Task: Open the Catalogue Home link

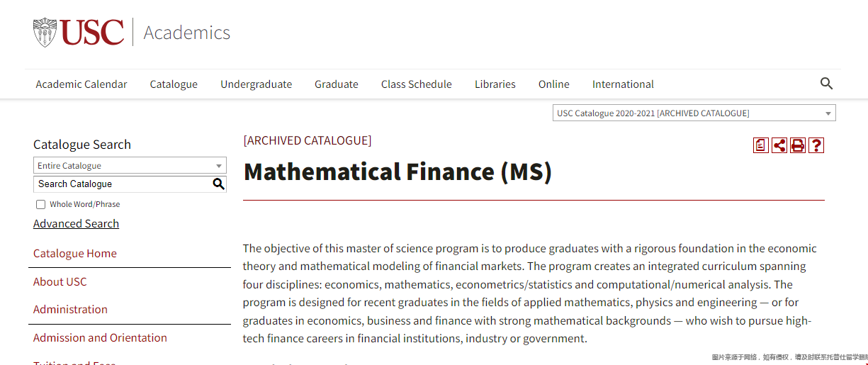Action: point(75,254)
